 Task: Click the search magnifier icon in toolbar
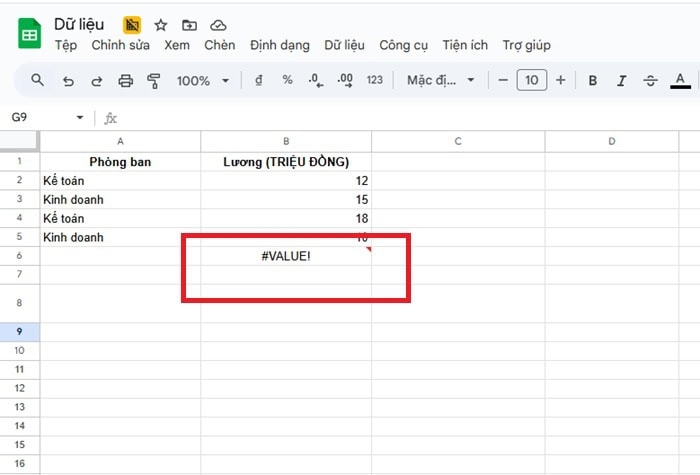pos(37,81)
